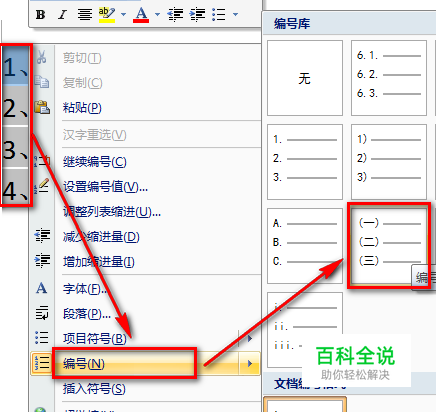Expand the 项目符号(B) submenu arrow
This screenshot has width=436, height=412.
(250, 339)
